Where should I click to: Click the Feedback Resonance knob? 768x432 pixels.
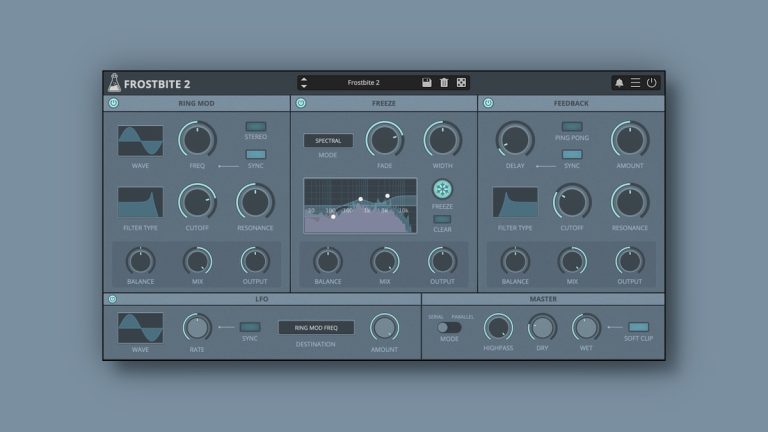pyautogui.click(x=630, y=202)
